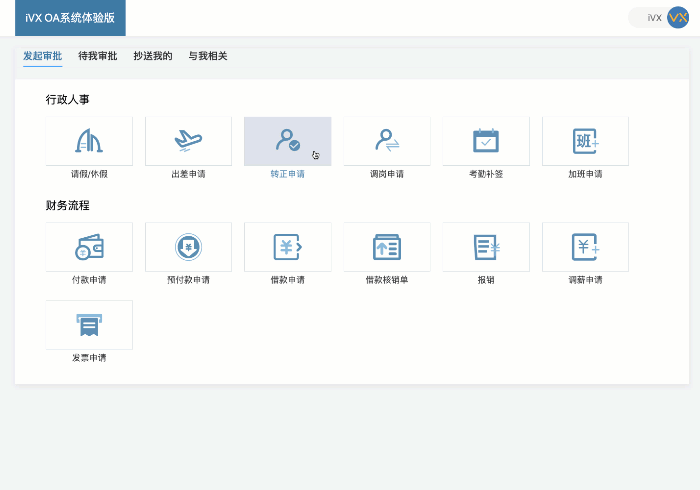Image resolution: width=700 pixels, height=490 pixels.
Task: Click the 报销 text label
Action: (x=486, y=280)
